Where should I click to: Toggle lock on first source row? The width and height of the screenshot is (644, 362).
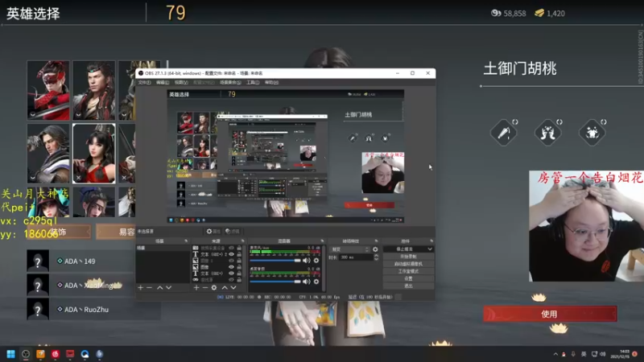coord(239,248)
